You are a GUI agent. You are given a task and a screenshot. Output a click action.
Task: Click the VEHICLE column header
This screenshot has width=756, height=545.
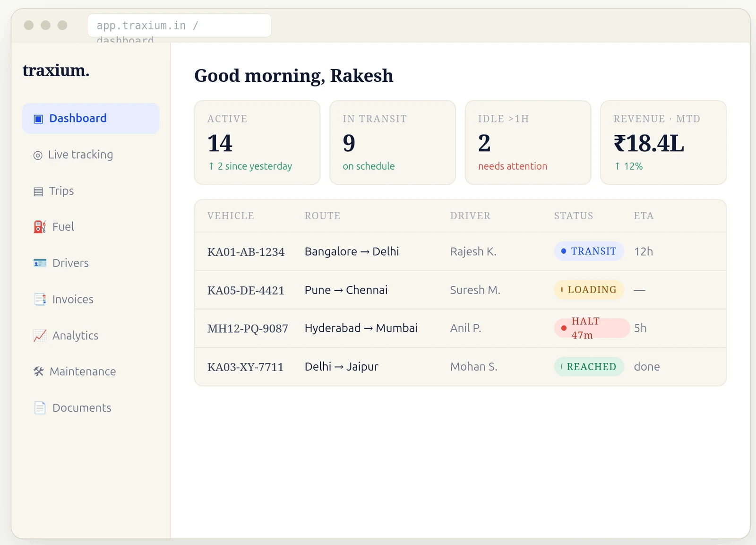231,216
